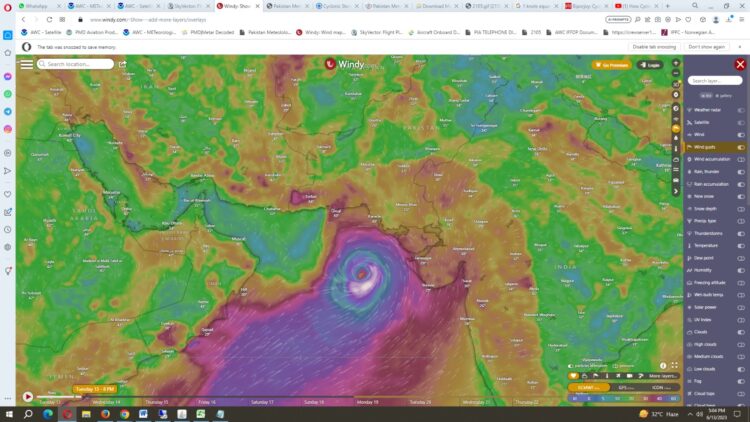The height and width of the screenshot is (422, 750).
Task: Select the GFS forecast model
Action: (x=626, y=388)
